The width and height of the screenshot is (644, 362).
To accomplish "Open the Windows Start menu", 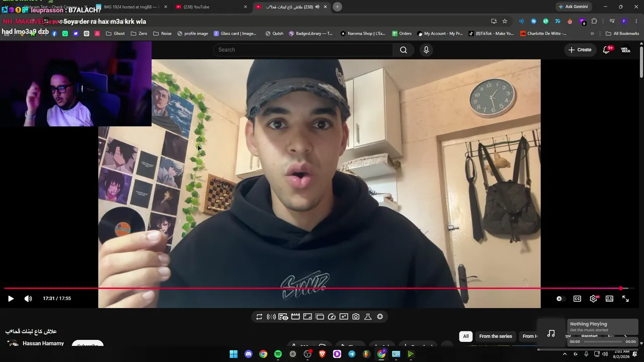I will tap(233, 354).
